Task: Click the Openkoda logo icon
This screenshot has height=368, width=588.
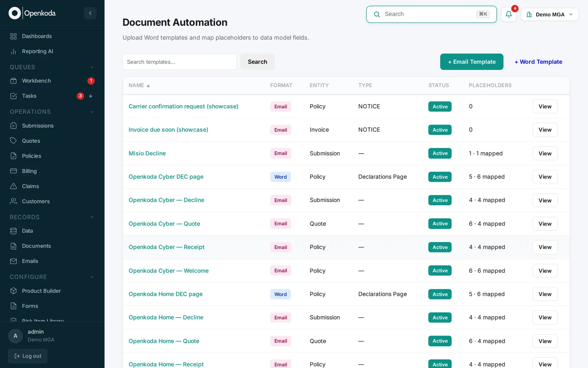Action: pyautogui.click(x=15, y=13)
